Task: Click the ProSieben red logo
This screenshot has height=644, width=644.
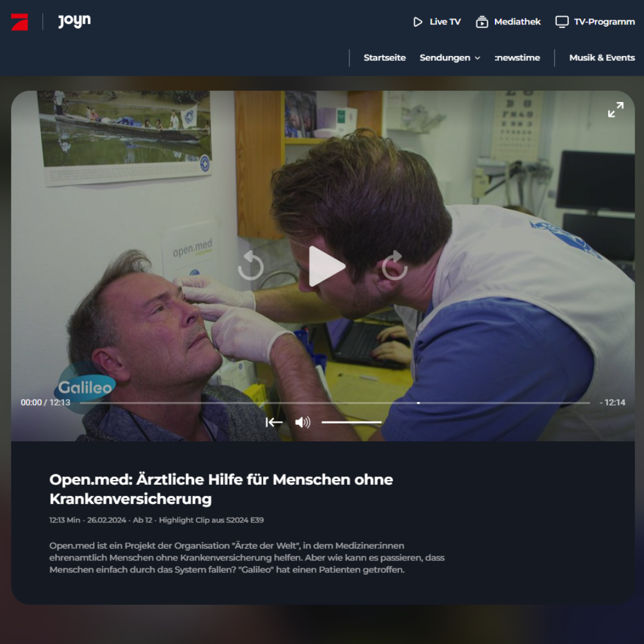Action: pos(19,22)
